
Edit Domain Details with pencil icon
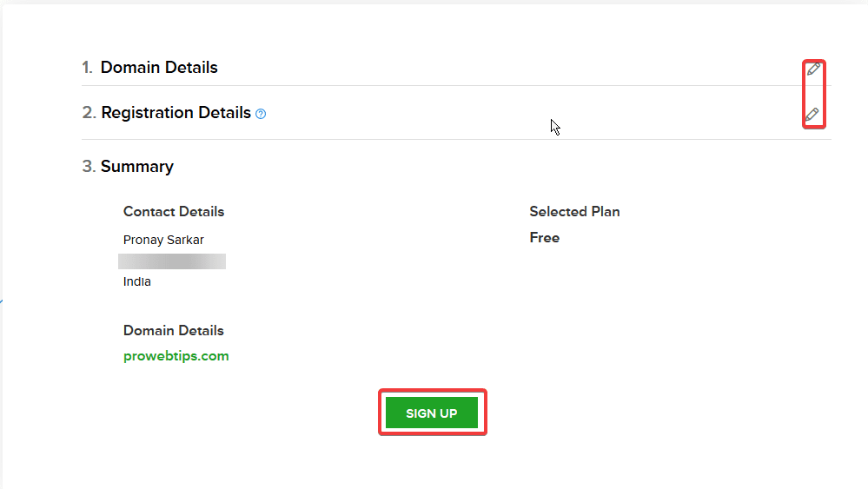click(813, 69)
